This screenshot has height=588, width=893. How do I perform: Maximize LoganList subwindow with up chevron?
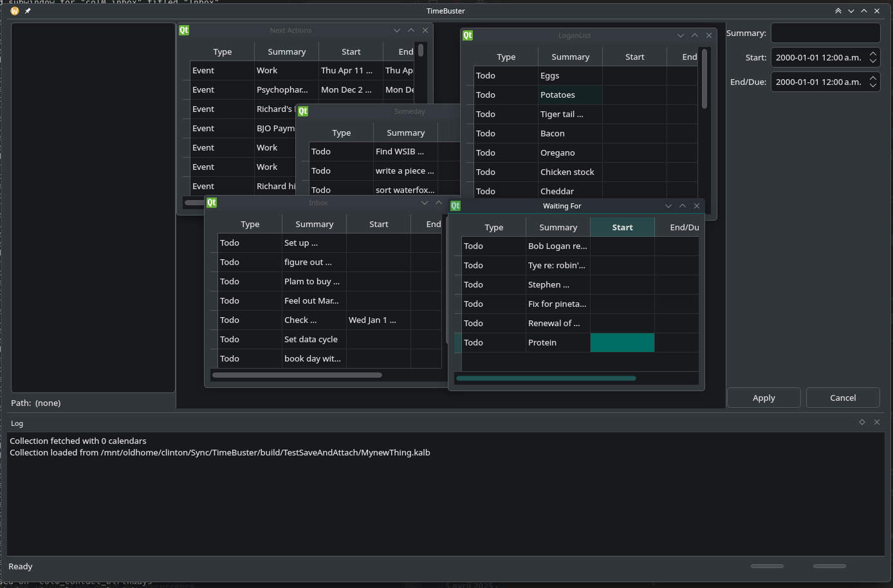tap(695, 35)
